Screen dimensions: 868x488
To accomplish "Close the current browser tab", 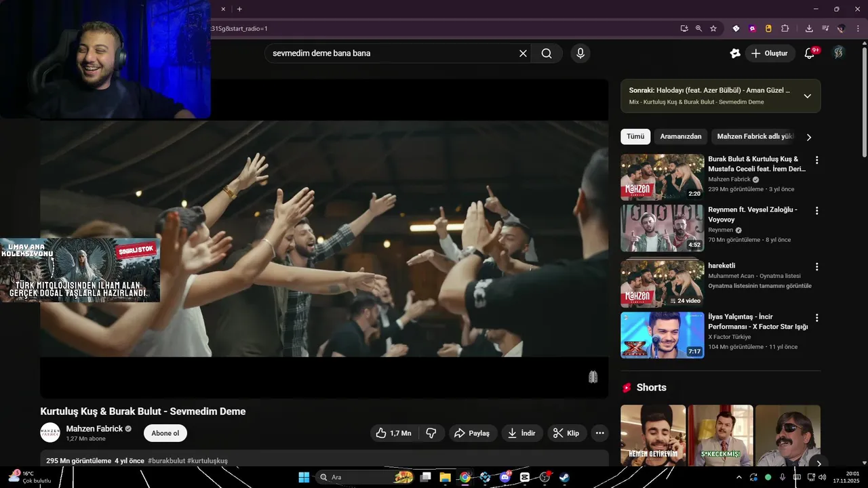I will (223, 9).
